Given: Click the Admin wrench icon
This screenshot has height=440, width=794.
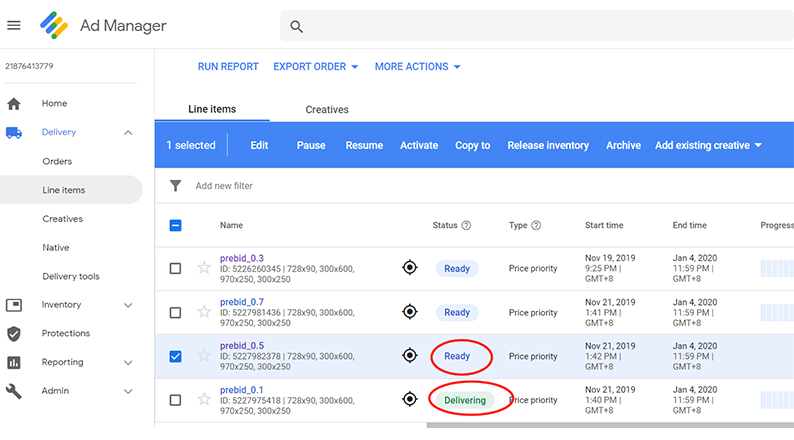Looking at the screenshot, I should (x=14, y=391).
